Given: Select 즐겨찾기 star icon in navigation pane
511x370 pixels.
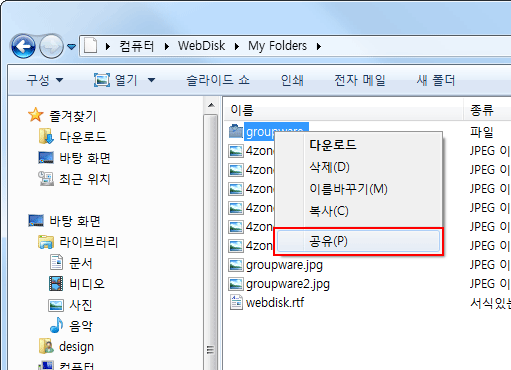Looking at the screenshot, I should click(36, 115).
